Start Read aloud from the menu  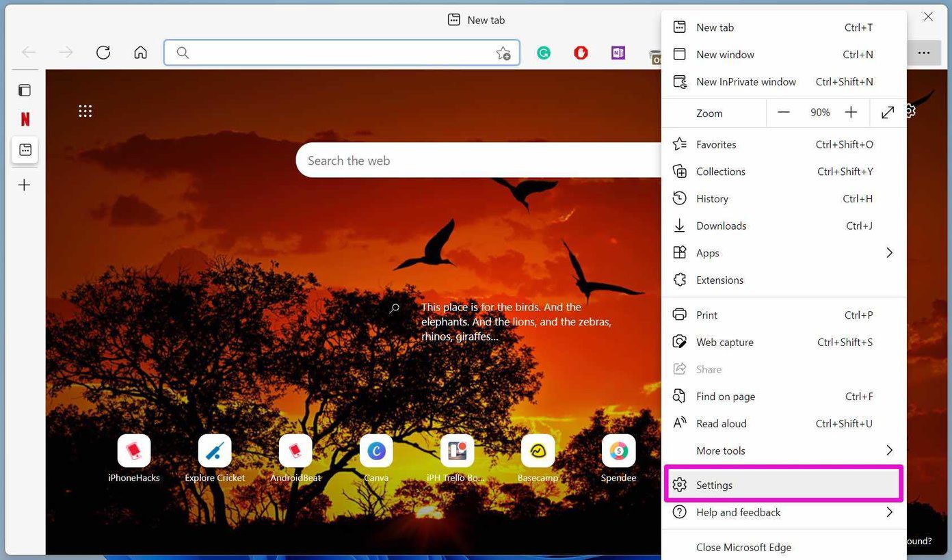tap(784, 424)
